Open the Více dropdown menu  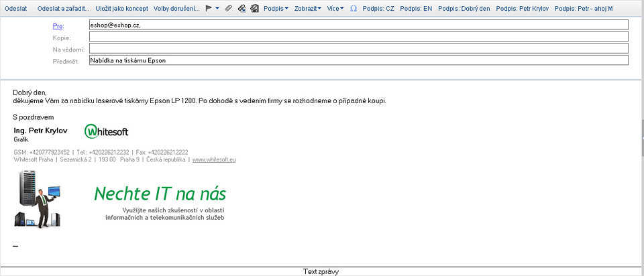pos(337,9)
